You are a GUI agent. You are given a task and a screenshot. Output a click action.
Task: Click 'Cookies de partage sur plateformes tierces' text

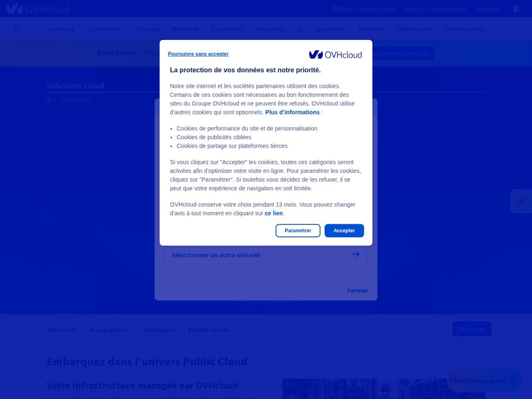[x=232, y=146]
